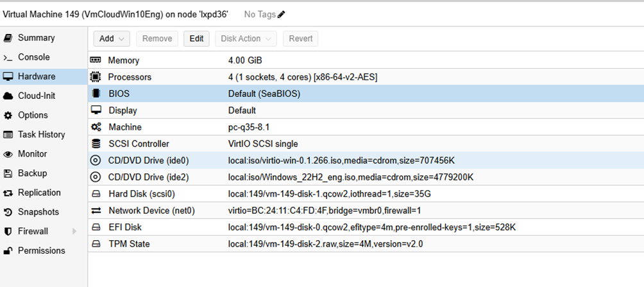Expand the Firewall submenu arrow
644x287 pixels.
coord(74,231)
